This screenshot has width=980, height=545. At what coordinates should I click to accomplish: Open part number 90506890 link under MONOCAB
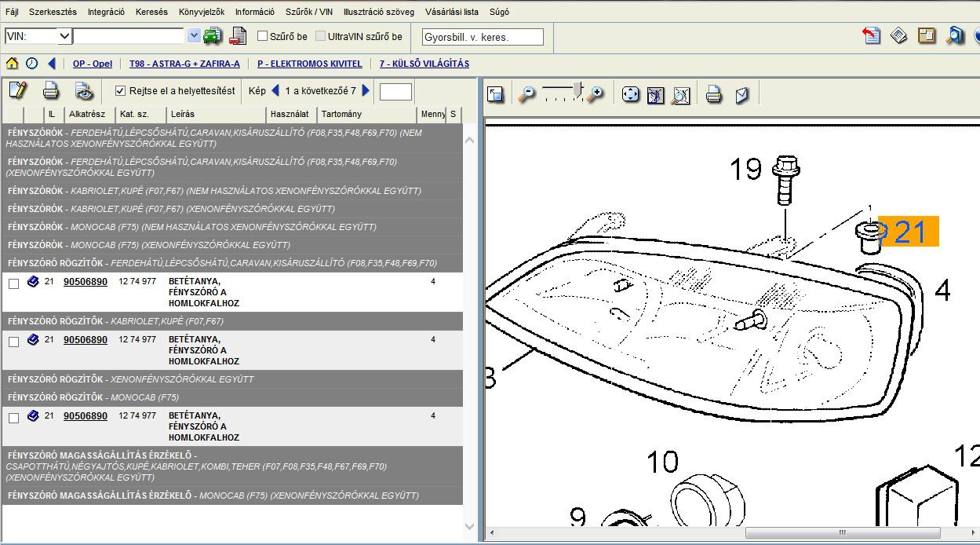point(86,416)
